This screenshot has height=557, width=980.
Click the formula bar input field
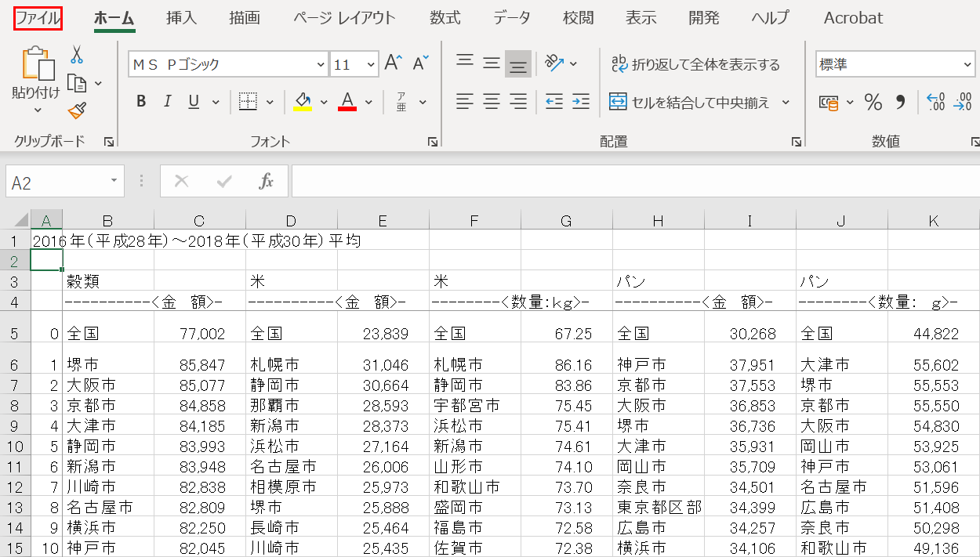tap(635, 182)
